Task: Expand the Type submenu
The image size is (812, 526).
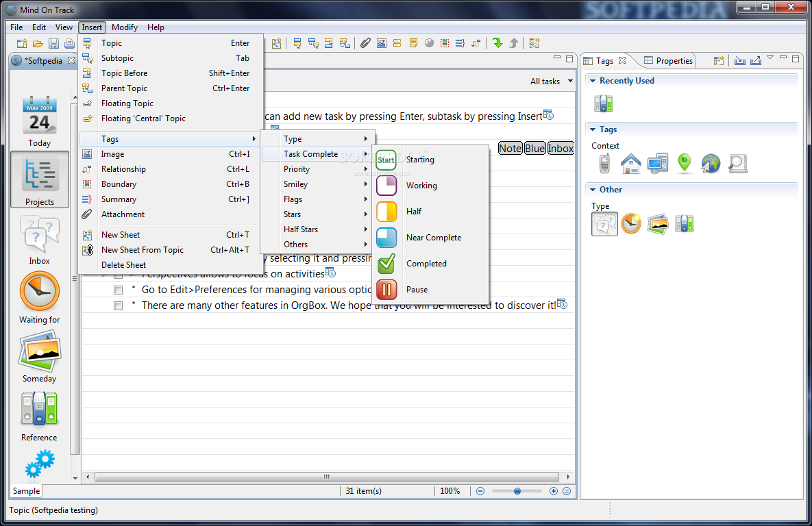Action: [x=317, y=139]
